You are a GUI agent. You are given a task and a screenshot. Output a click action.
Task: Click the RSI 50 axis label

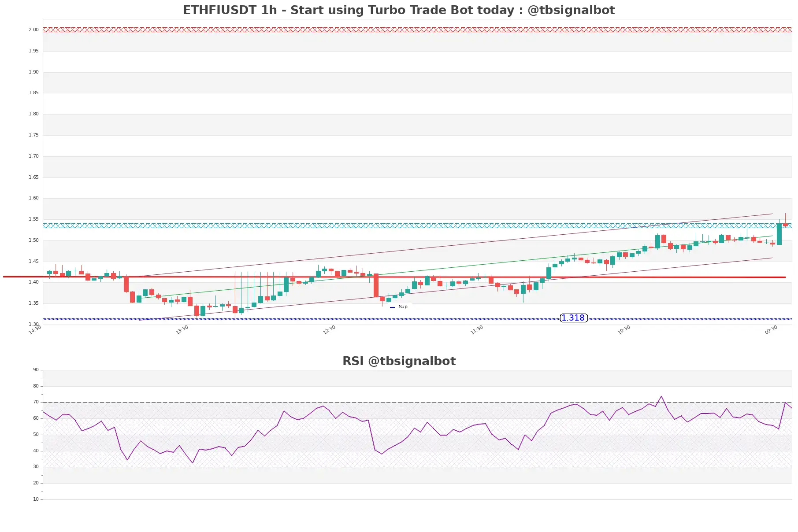(x=36, y=435)
